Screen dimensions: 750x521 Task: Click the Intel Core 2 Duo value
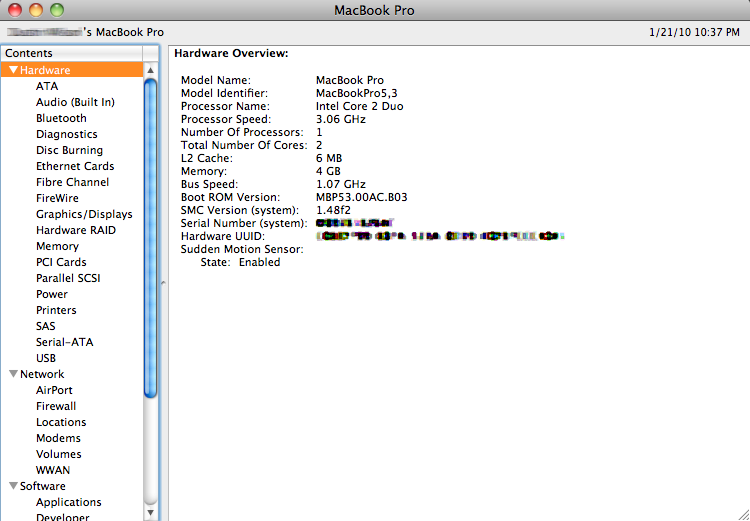click(x=360, y=106)
